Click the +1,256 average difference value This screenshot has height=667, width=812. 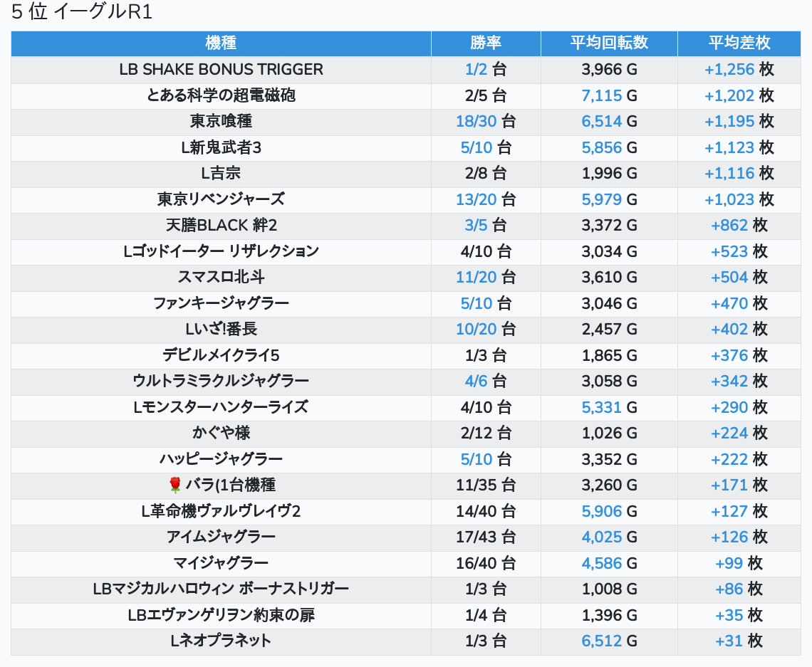tap(729, 70)
